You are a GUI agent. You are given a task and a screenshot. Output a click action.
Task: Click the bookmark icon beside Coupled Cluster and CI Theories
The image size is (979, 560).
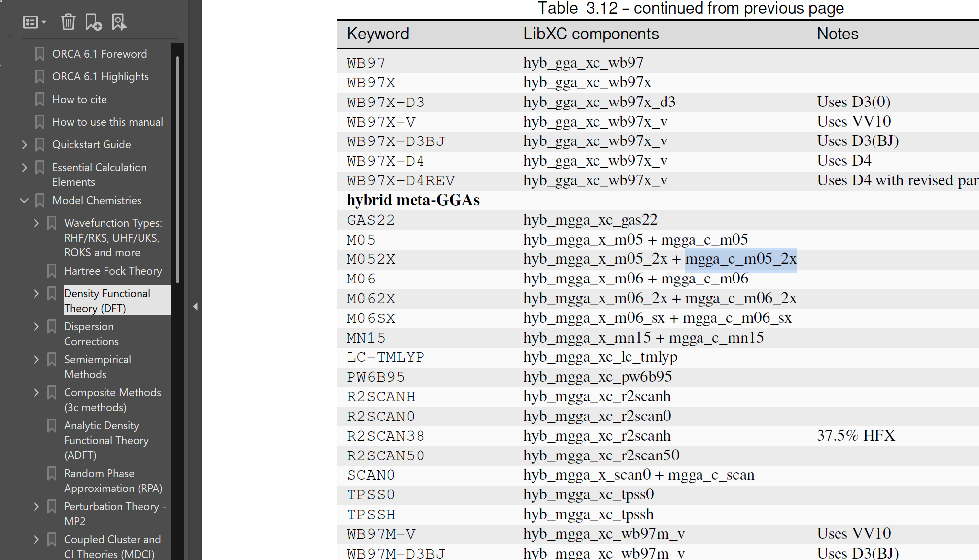(x=52, y=539)
